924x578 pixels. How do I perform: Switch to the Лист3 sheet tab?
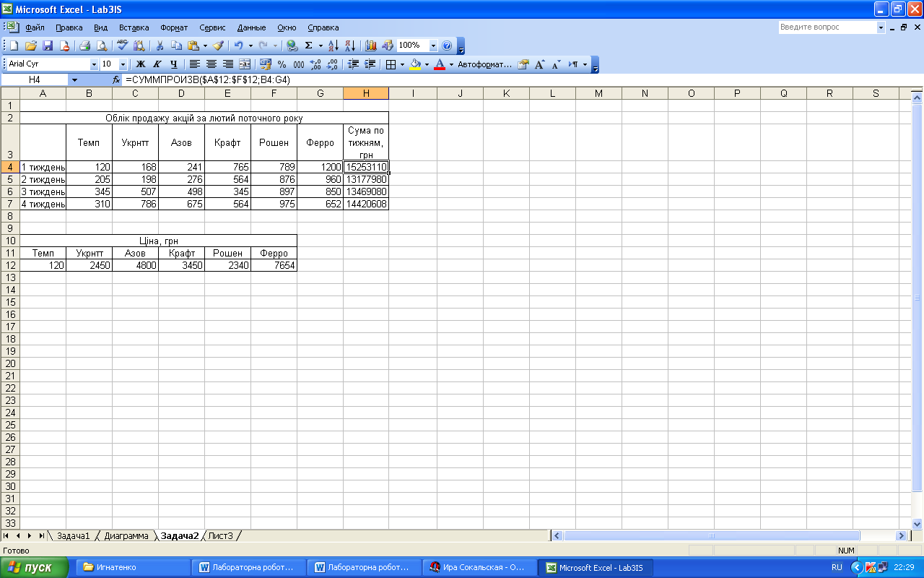click(221, 535)
